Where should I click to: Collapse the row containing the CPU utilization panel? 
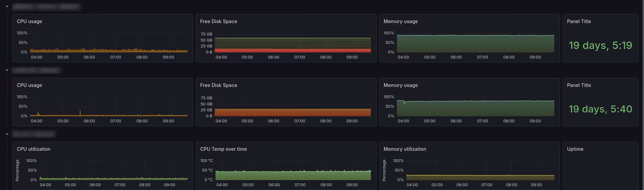7,134
